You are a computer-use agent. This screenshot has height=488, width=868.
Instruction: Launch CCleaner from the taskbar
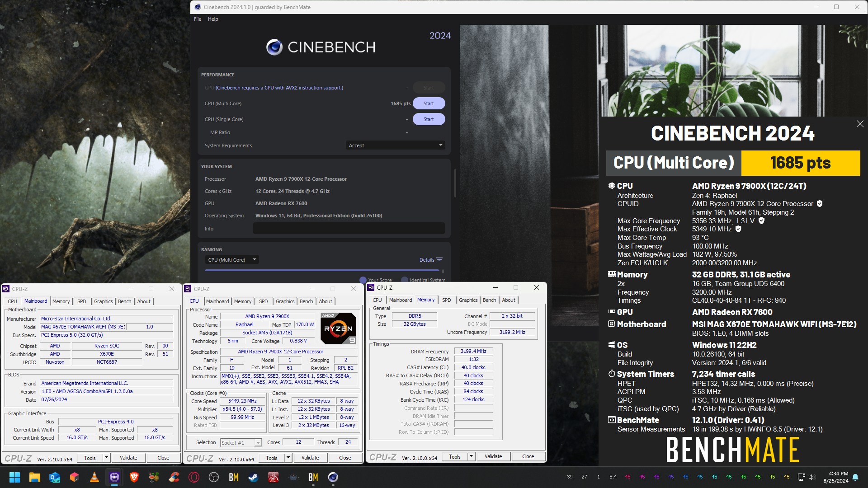[174, 477]
